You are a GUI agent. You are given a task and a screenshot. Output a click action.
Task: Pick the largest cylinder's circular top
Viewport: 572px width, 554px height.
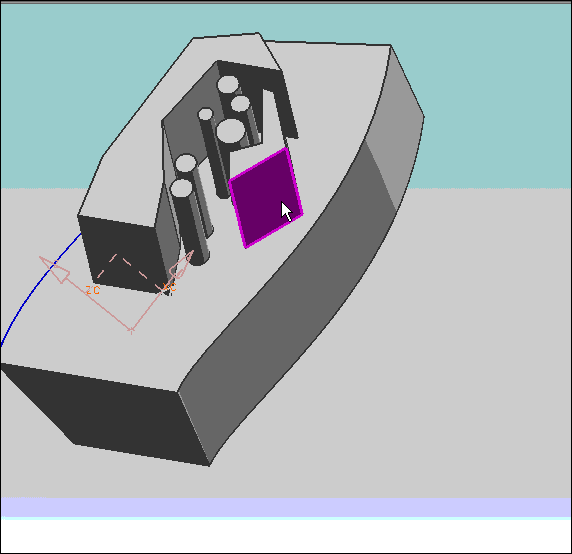pyautogui.click(x=231, y=131)
